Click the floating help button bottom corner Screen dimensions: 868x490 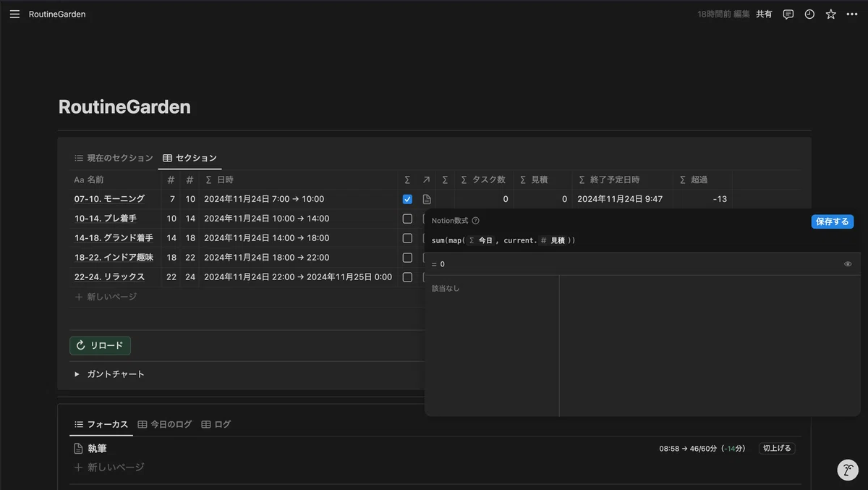[x=848, y=470]
